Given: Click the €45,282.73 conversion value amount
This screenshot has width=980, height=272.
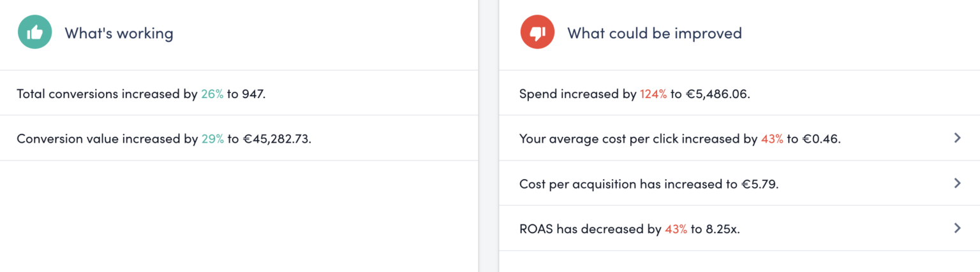Looking at the screenshot, I should 277,138.
